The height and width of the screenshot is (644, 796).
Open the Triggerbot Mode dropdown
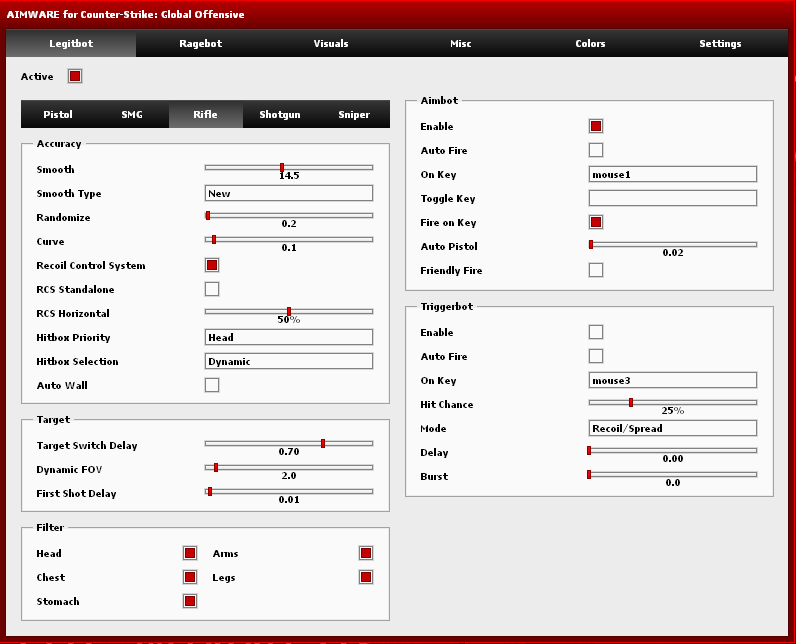click(x=672, y=429)
